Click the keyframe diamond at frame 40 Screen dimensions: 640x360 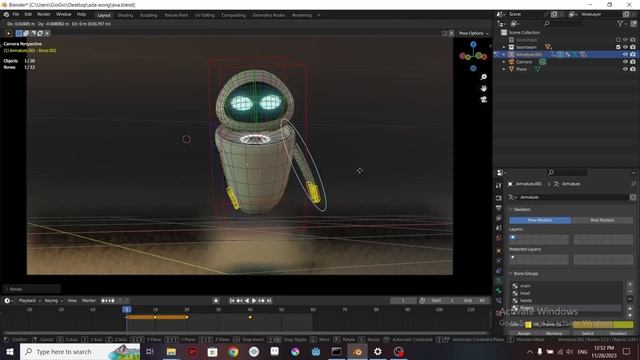coord(250,317)
